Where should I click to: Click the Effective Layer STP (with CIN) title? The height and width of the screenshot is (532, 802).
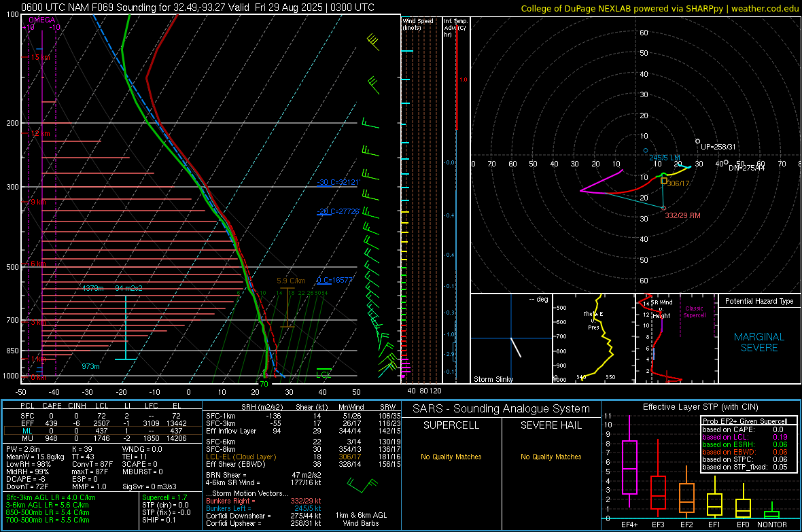pyautogui.click(x=700, y=407)
